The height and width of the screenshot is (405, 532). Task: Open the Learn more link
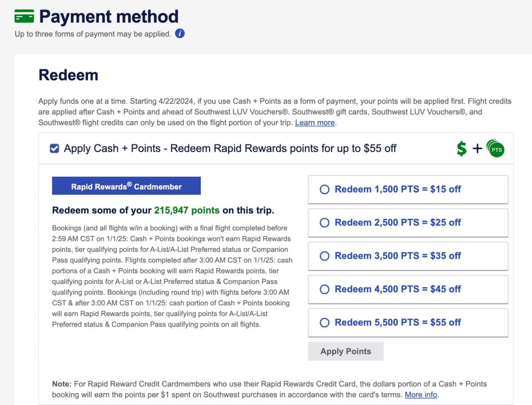coord(315,123)
